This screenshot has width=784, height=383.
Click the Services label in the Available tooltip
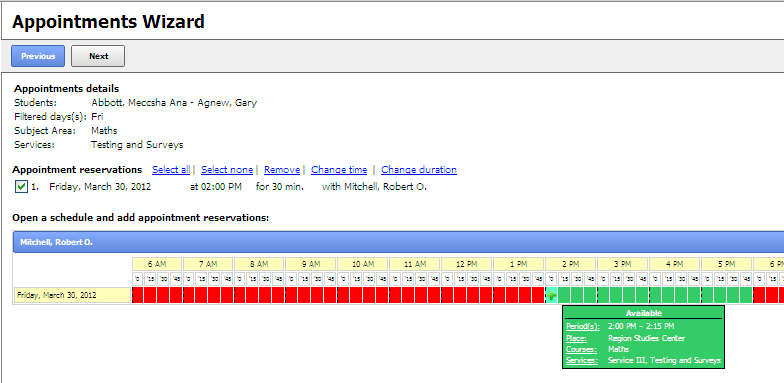coord(582,360)
